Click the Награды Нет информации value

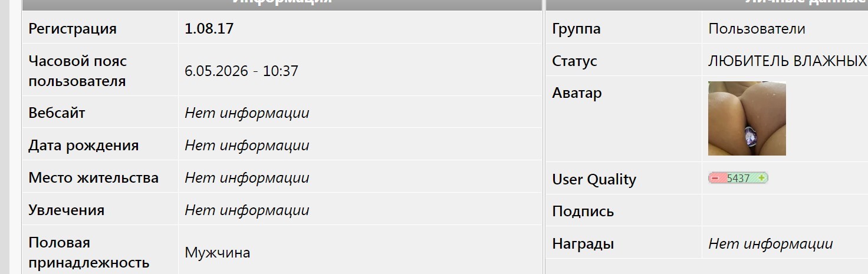pyautogui.click(x=770, y=243)
